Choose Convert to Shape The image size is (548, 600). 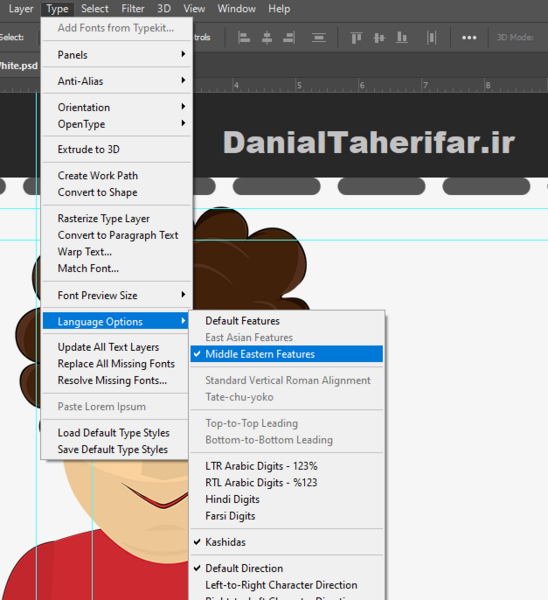(116, 192)
